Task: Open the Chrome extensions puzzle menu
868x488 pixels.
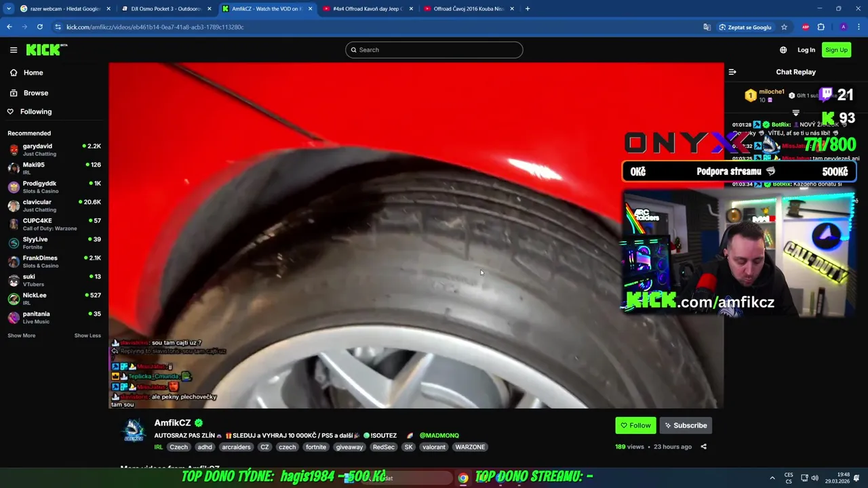Action: pyautogui.click(x=821, y=27)
